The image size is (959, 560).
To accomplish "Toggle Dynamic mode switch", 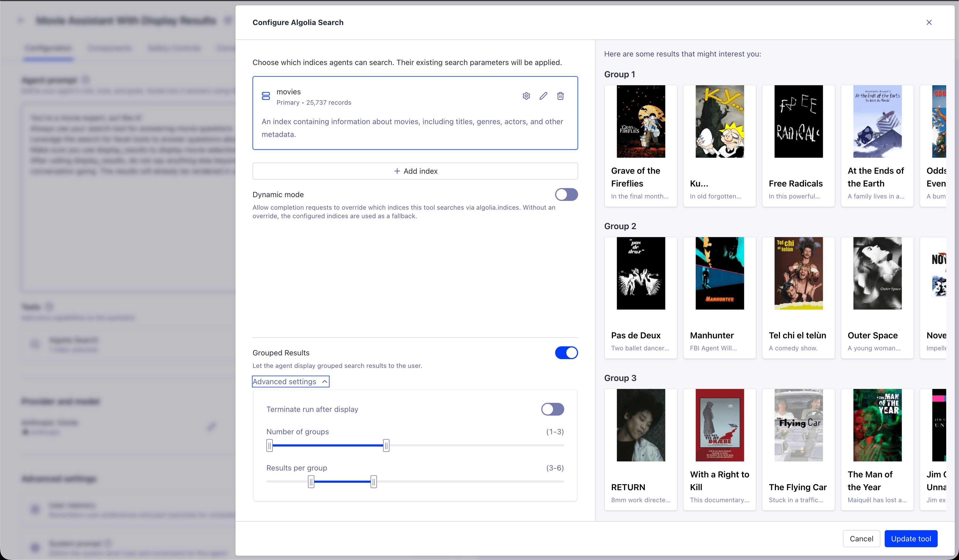I will pos(566,194).
